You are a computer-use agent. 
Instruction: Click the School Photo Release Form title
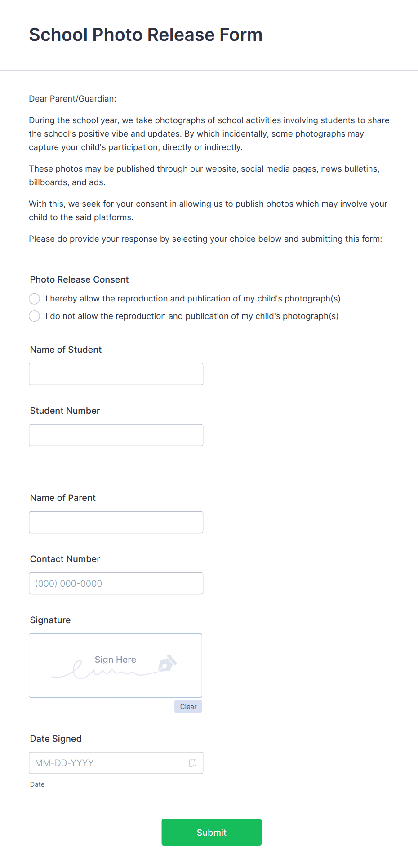[x=146, y=34]
